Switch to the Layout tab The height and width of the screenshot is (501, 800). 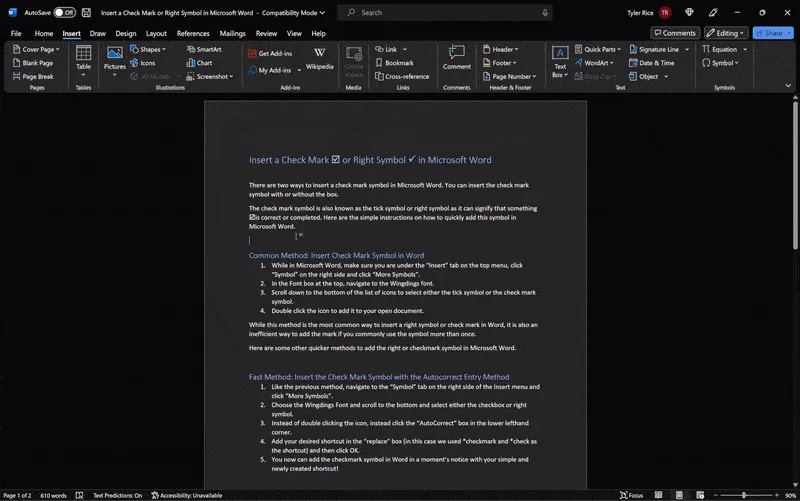pyautogui.click(x=156, y=33)
